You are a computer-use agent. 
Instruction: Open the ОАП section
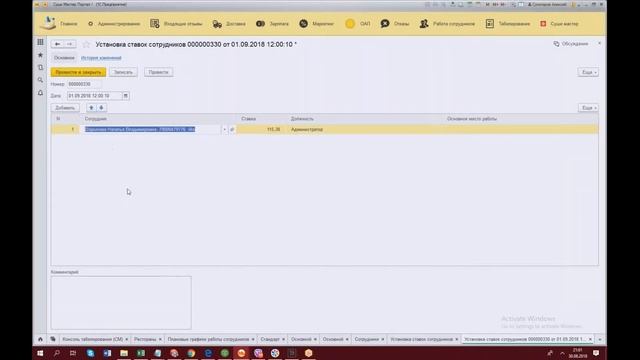[358, 24]
